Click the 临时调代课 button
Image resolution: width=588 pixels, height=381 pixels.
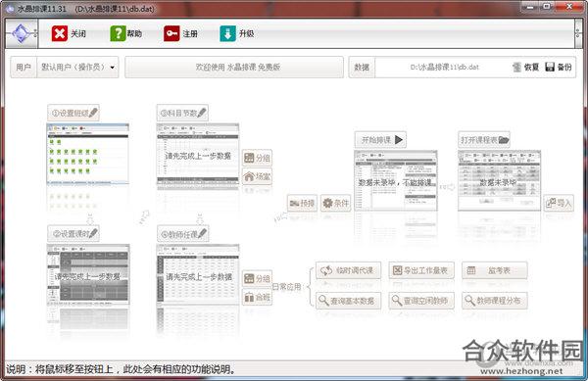point(348,270)
